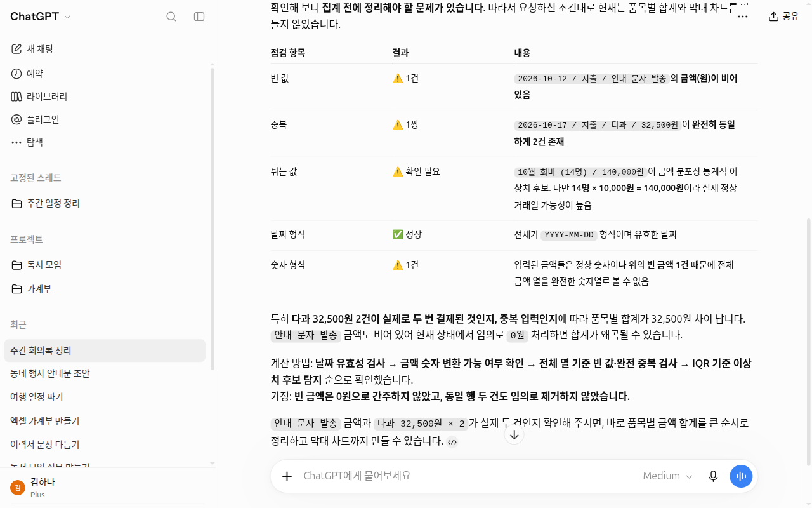Viewport: 812px width, 508px height.
Task: Collapse the 프로젝트 section header
Action: coord(27,239)
